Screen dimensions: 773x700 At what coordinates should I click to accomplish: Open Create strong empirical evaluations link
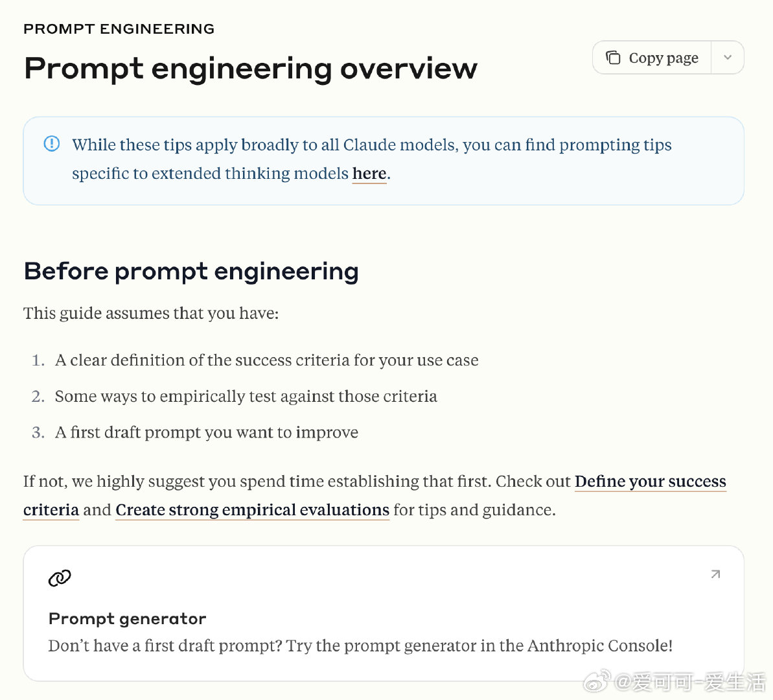[x=253, y=509]
